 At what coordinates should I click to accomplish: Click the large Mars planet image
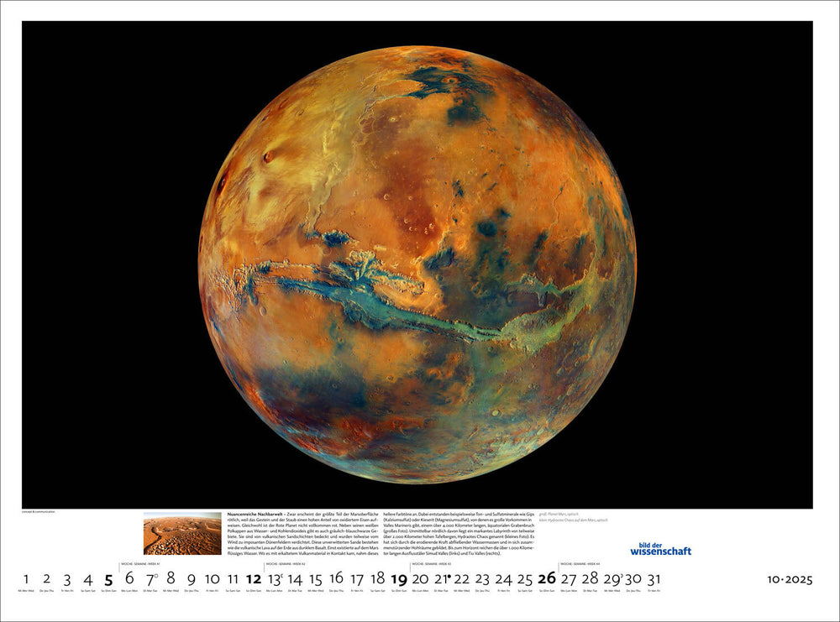tap(417, 264)
